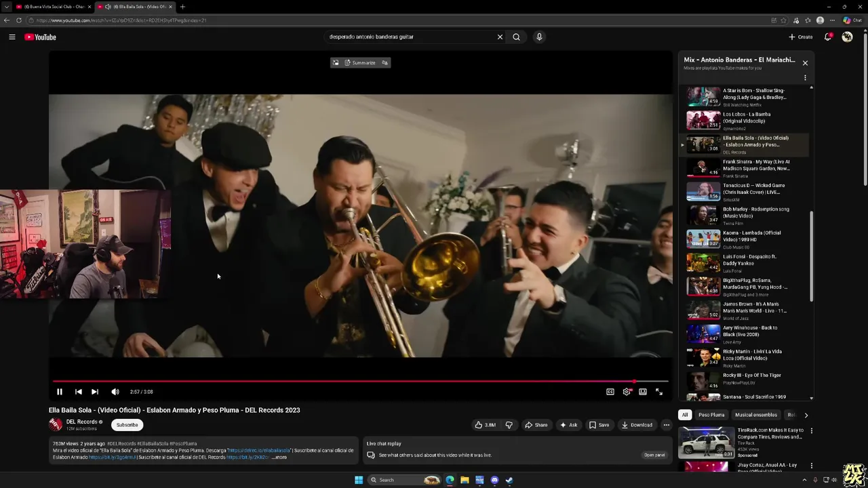This screenshot has width=868, height=488.
Task: Pause the video playback
Action: (x=60, y=392)
